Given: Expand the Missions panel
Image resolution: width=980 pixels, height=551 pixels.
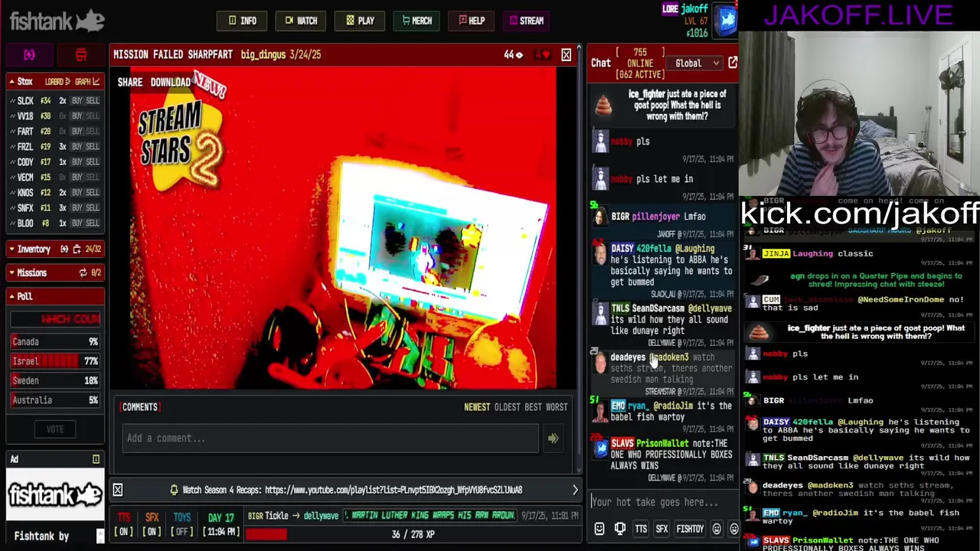Looking at the screenshot, I should pyautogui.click(x=11, y=273).
